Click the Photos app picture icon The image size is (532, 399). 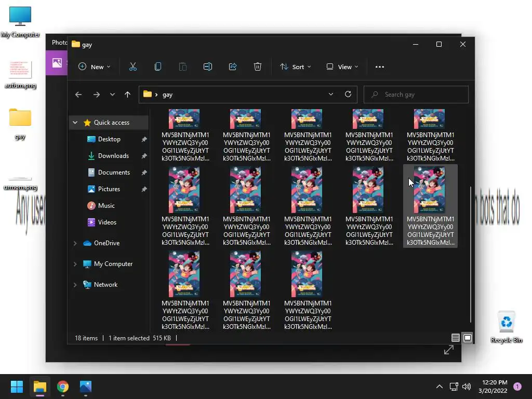57,63
